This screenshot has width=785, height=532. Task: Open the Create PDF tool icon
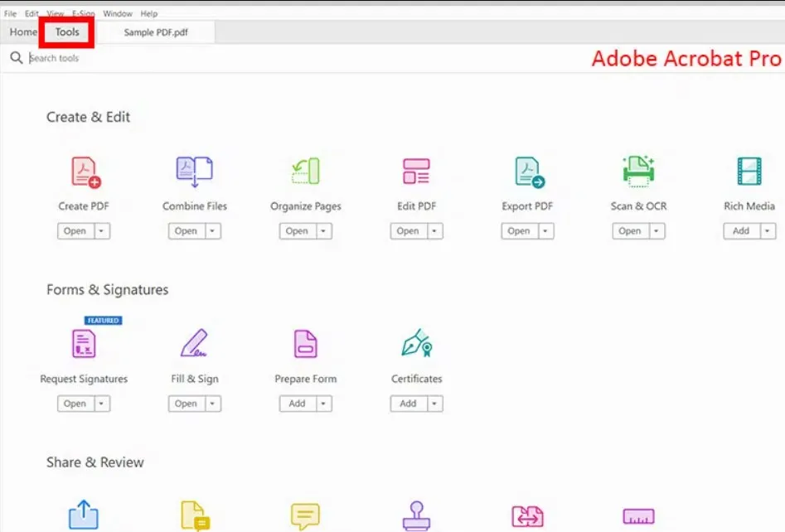tap(85, 172)
